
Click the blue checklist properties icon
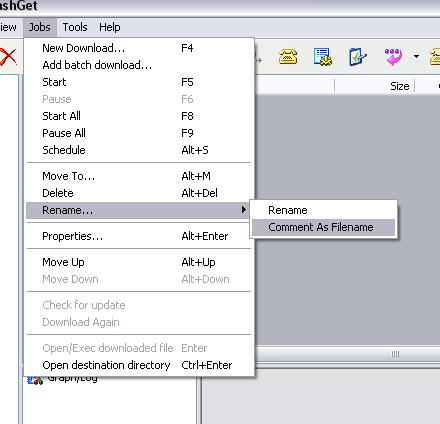(x=357, y=56)
